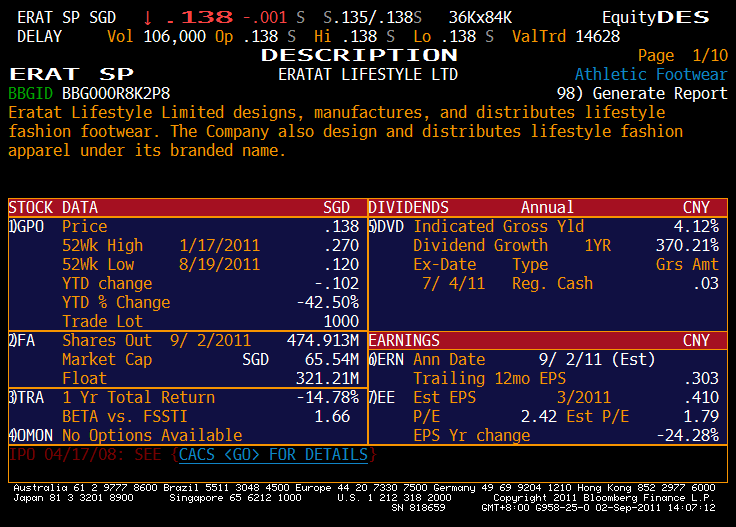
Task: Select Trailing 12mo EPS value .303
Action: click(701, 379)
